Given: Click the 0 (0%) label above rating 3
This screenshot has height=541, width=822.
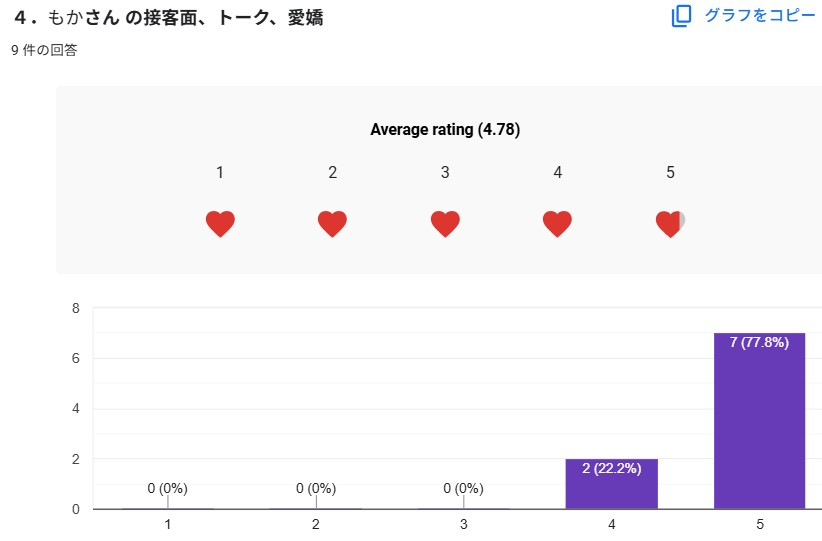Looking at the screenshot, I should [464, 488].
